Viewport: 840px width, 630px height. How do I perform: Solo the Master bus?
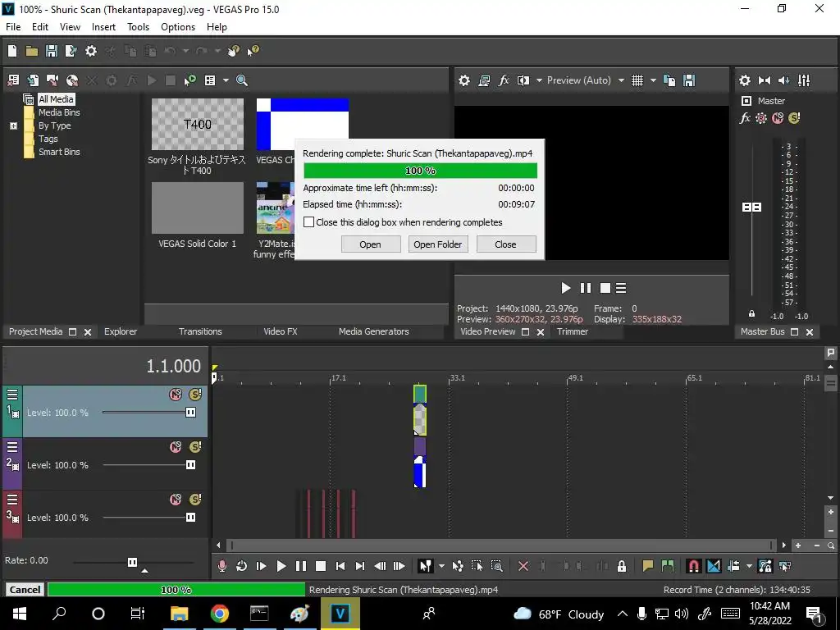794,118
